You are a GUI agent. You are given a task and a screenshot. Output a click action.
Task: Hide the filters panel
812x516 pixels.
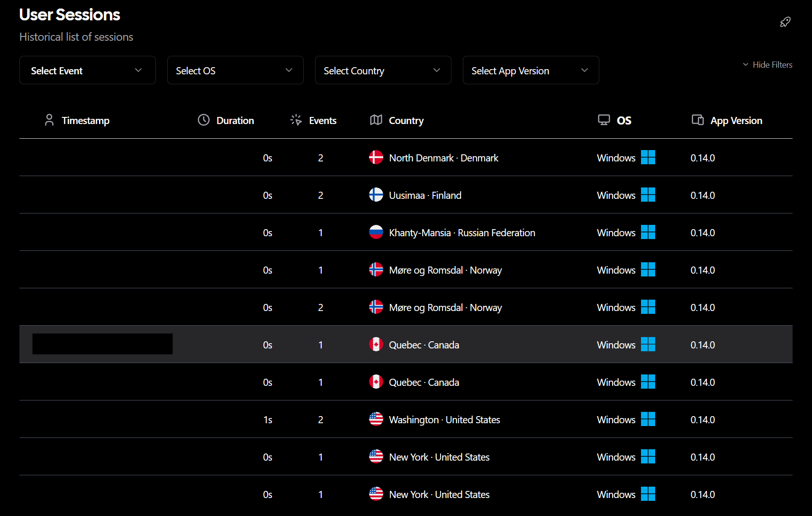click(767, 65)
